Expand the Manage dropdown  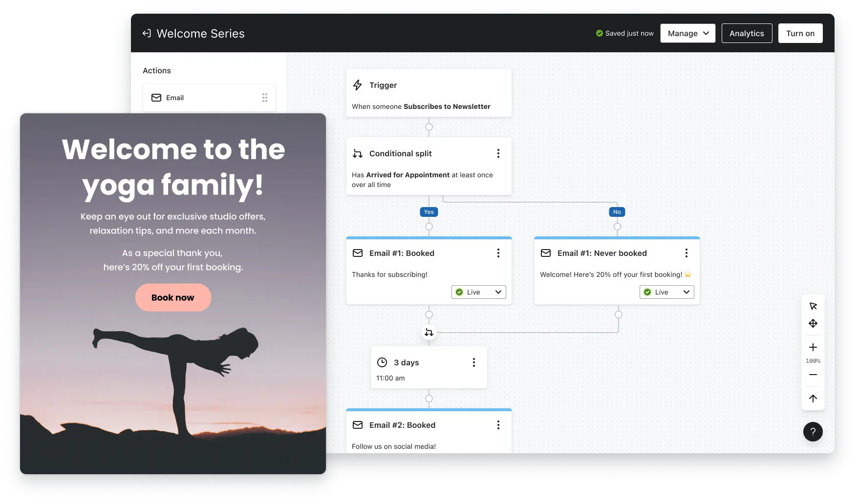pos(687,33)
